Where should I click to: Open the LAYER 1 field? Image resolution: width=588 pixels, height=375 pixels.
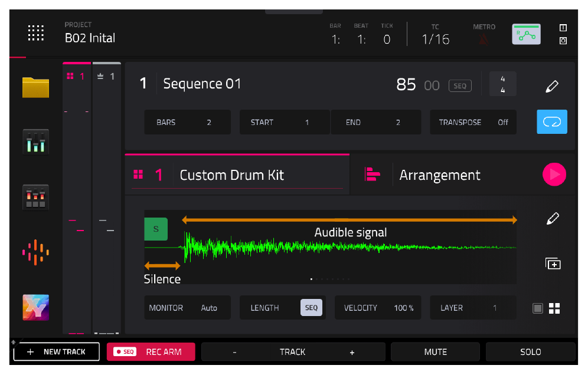pos(473,308)
